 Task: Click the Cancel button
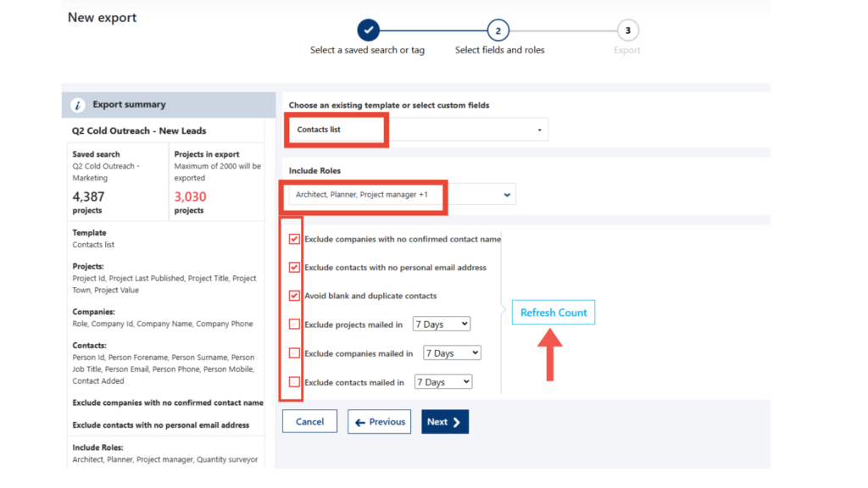click(x=309, y=422)
